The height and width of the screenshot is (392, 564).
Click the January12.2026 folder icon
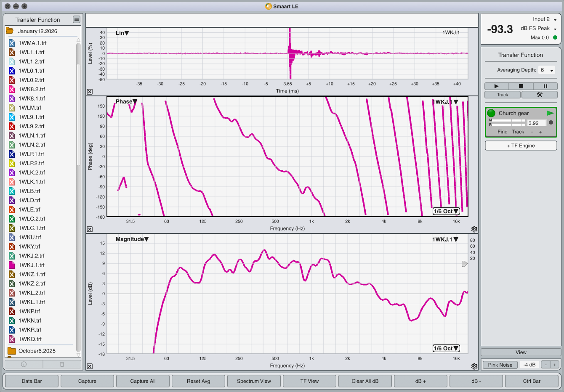pyautogui.click(x=10, y=31)
